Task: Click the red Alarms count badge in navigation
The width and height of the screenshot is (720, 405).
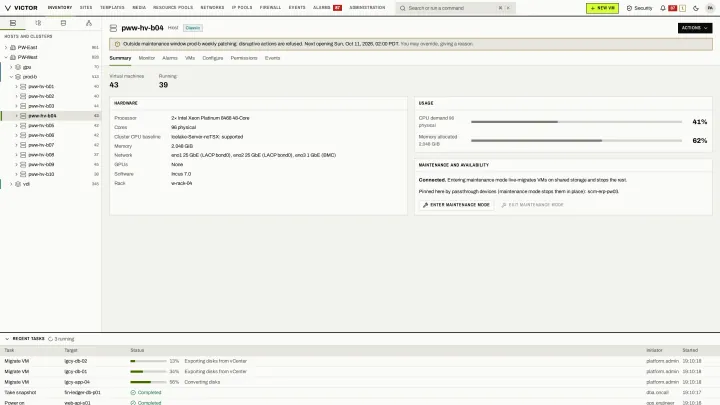Action: [338, 8]
